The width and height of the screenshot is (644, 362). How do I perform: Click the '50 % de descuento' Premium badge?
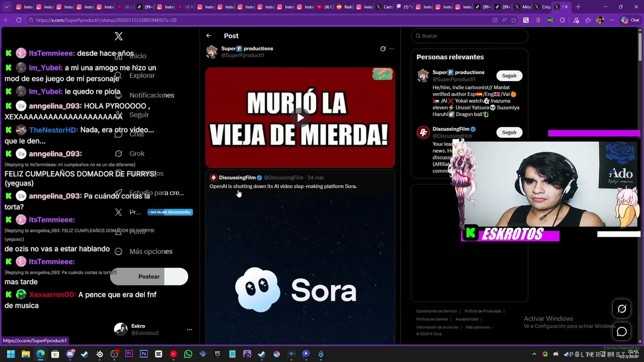[x=170, y=212]
